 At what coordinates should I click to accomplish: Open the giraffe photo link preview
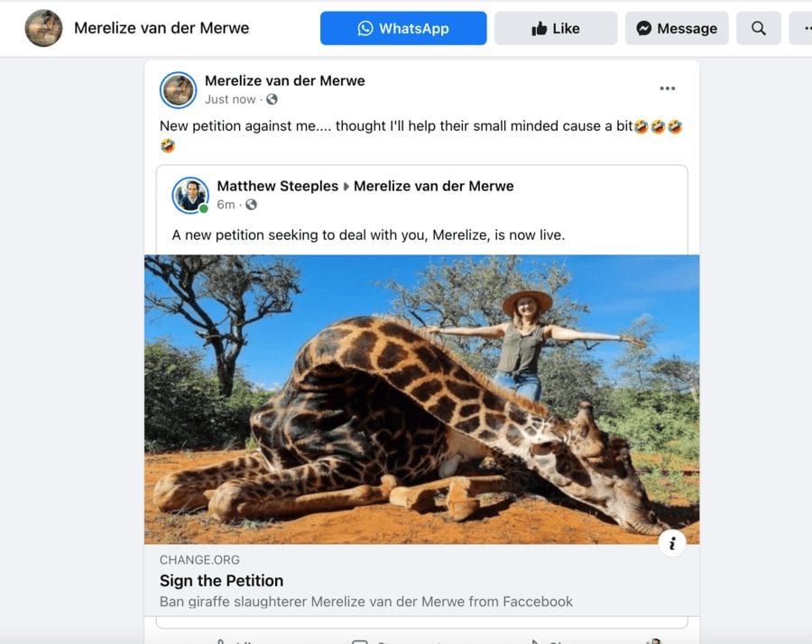click(x=421, y=399)
